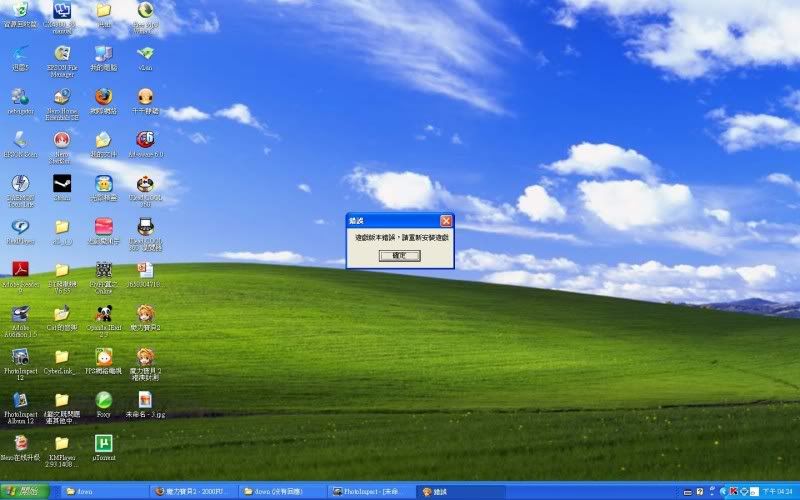Open the EPSON File Manager icon
Screen dimensions: 800x500
62,61
